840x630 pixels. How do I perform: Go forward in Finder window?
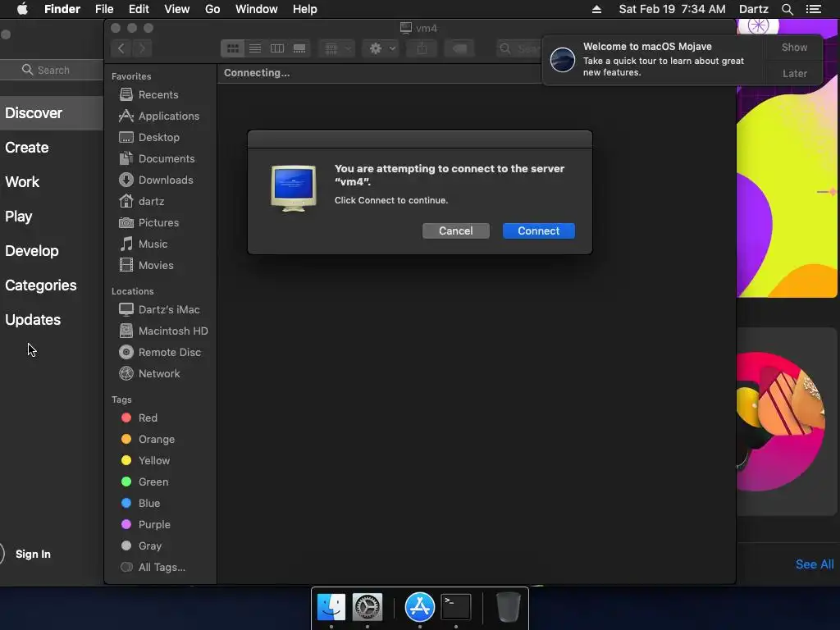142,48
